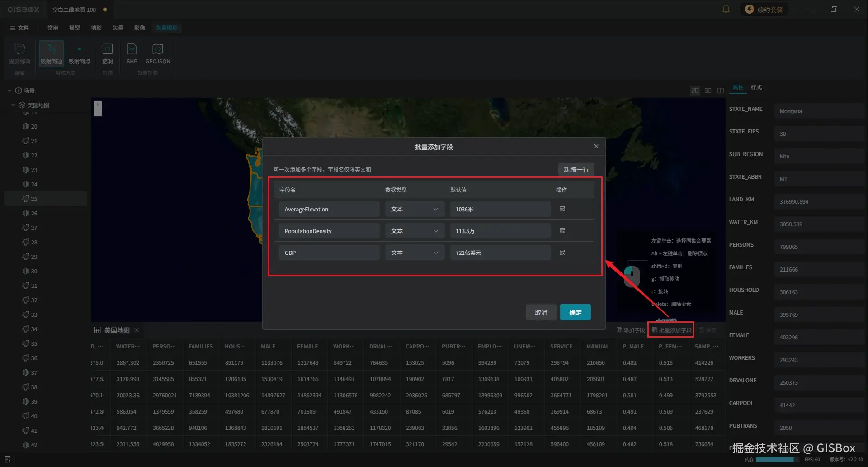Screen dimensions: 868x467
Task: Edit default value 113.5万
Action: 500,231
